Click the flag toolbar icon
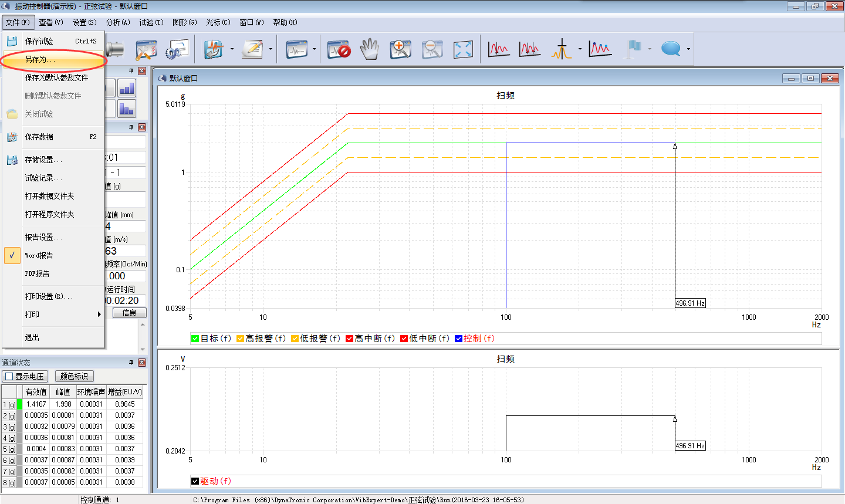 (x=633, y=49)
